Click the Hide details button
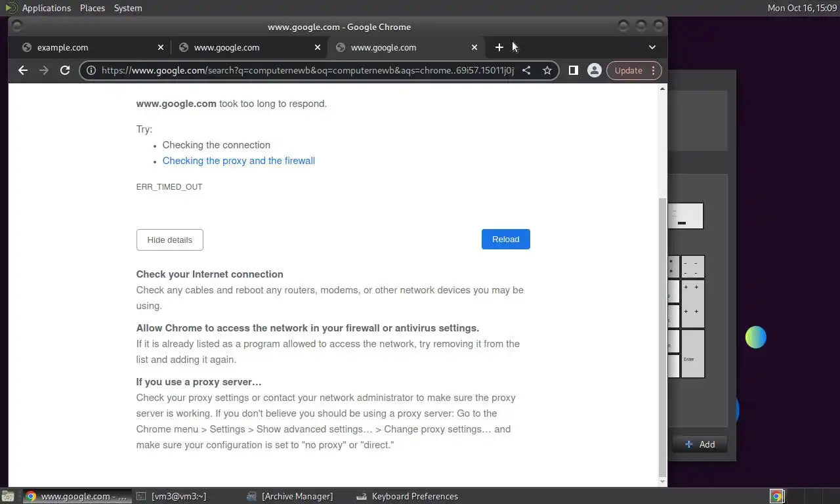This screenshot has width=840, height=504. pyautogui.click(x=169, y=240)
